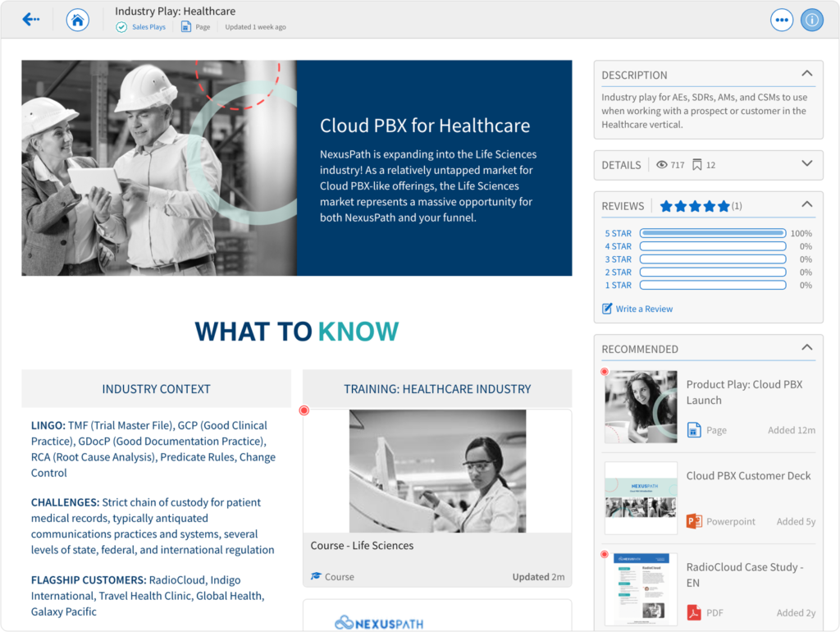Click the Industry Play: Healthcare page title
The width and height of the screenshot is (840, 632).
[x=176, y=11]
